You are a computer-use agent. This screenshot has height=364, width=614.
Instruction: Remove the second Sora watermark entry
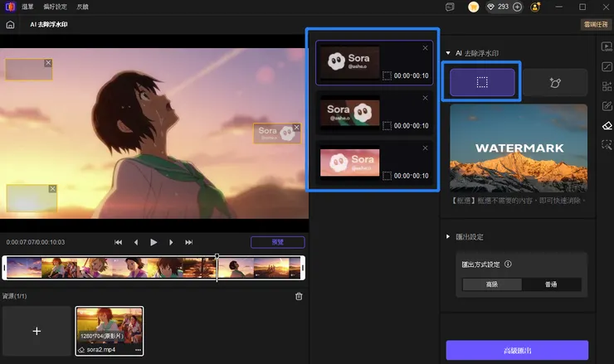pyautogui.click(x=426, y=98)
